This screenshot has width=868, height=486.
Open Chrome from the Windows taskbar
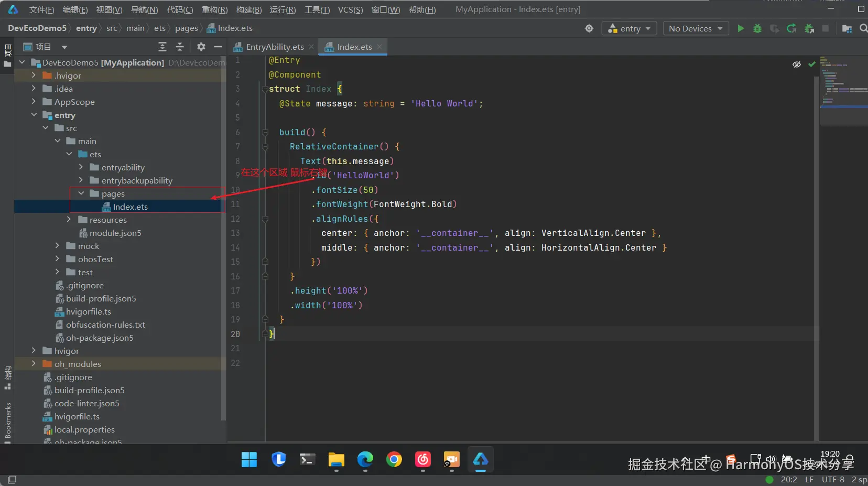pos(394,460)
